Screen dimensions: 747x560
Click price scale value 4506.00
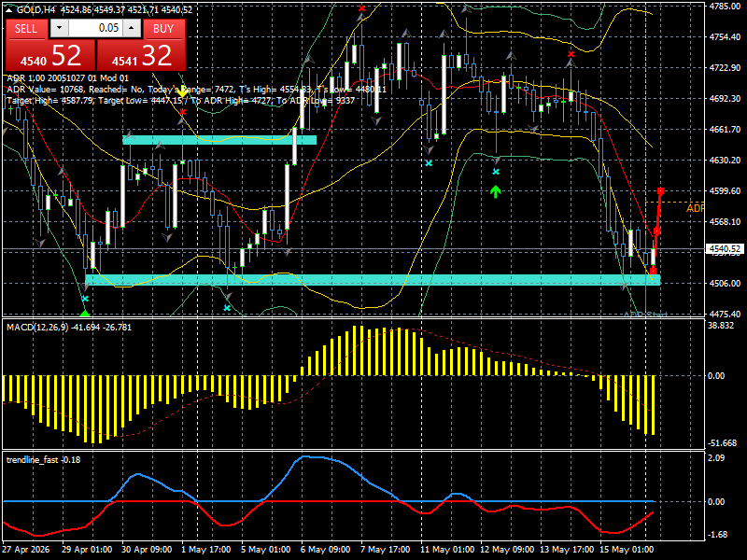pyautogui.click(x=725, y=284)
